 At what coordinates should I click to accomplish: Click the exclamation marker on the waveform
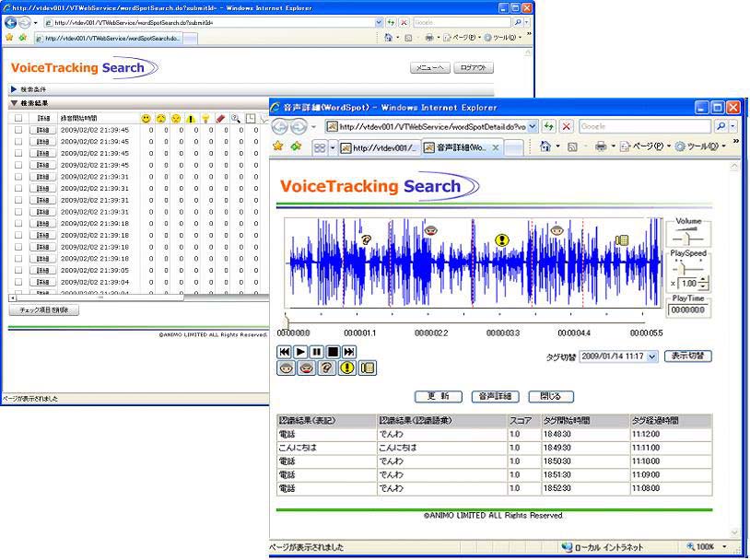point(502,240)
